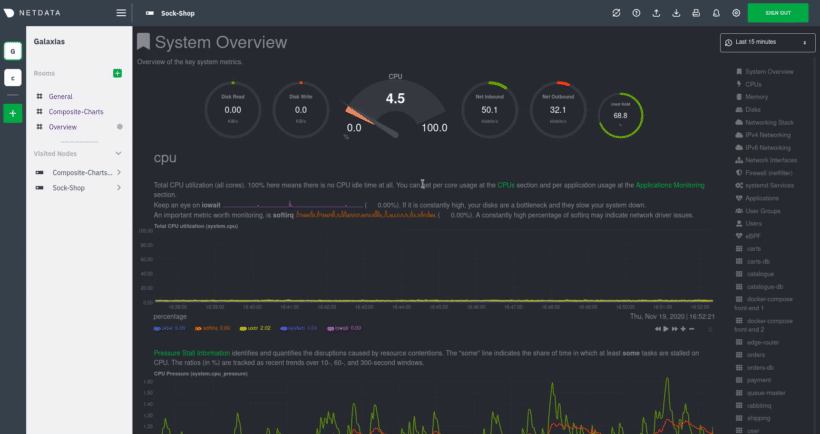820x434 pixels.
Task: Toggle the softirq dimension in CPU legend
Action: [x=212, y=328]
